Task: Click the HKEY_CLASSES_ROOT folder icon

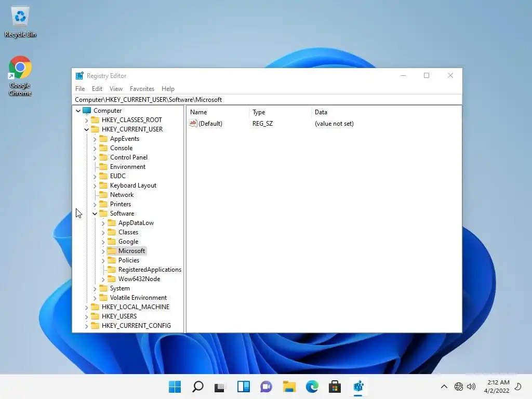Action: 95,120
